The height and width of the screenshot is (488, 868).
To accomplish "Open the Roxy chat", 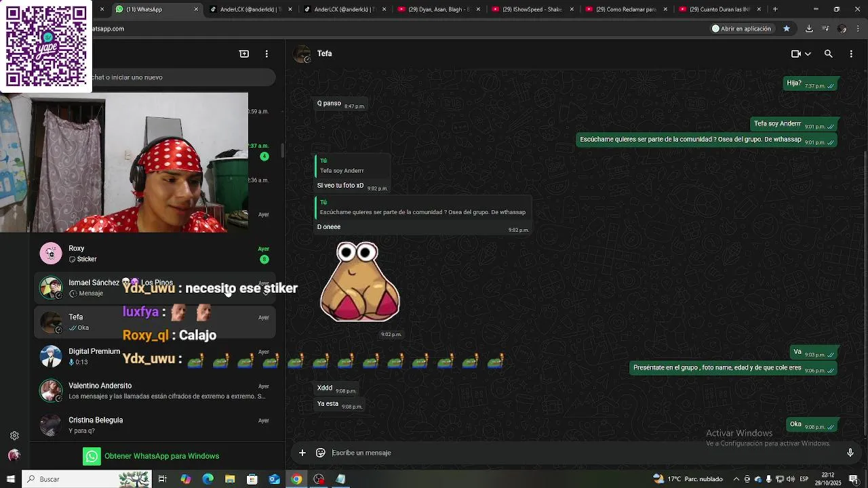I will pos(155,253).
